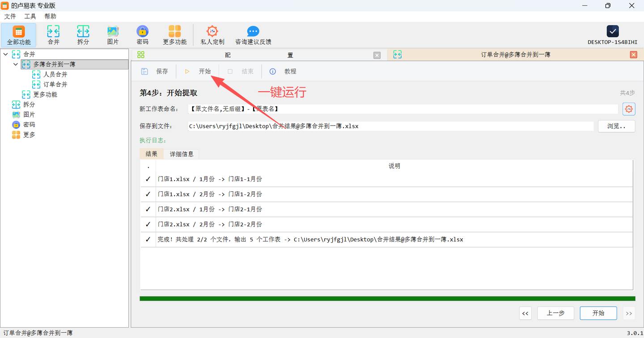Click the checkmark of the 门店1-1月份 row
The width and height of the screenshot is (644, 338).
tap(148, 179)
